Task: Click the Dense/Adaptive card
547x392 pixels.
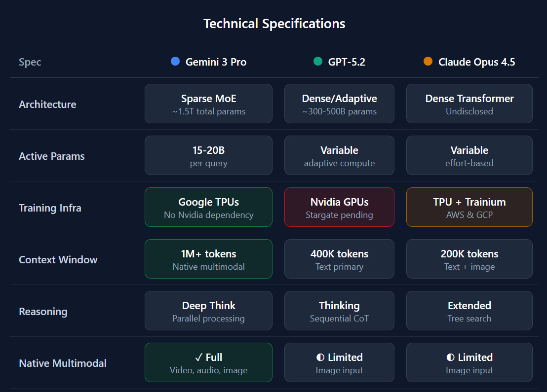Action: click(x=340, y=104)
